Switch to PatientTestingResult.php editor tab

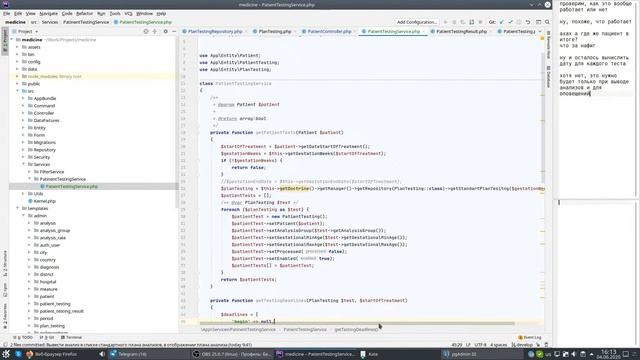(x=461, y=31)
